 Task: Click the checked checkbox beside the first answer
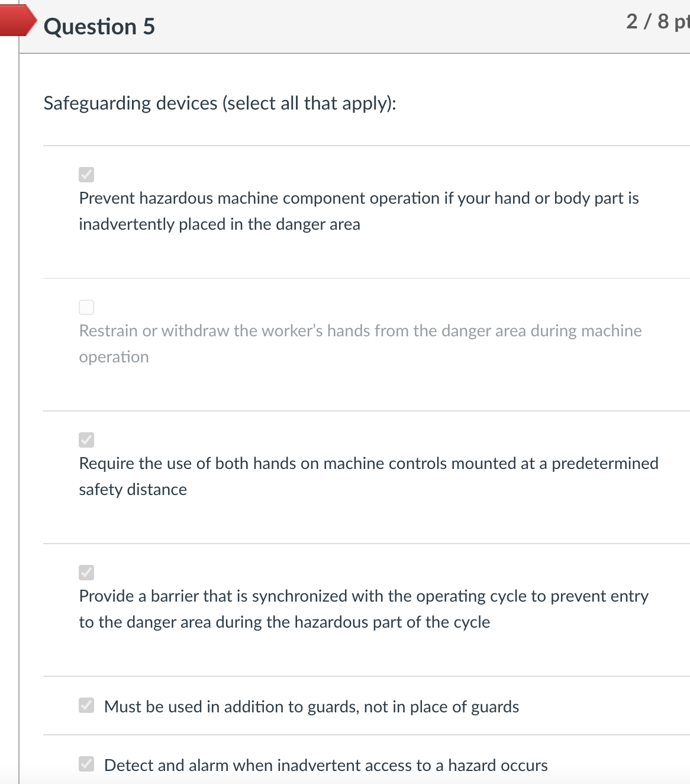[x=86, y=174]
